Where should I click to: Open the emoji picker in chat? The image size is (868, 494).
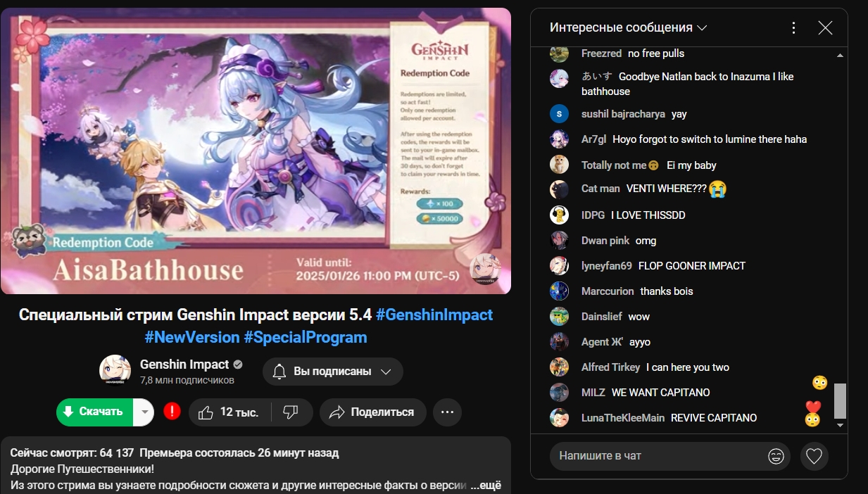pyautogui.click(x=776, y=456)
